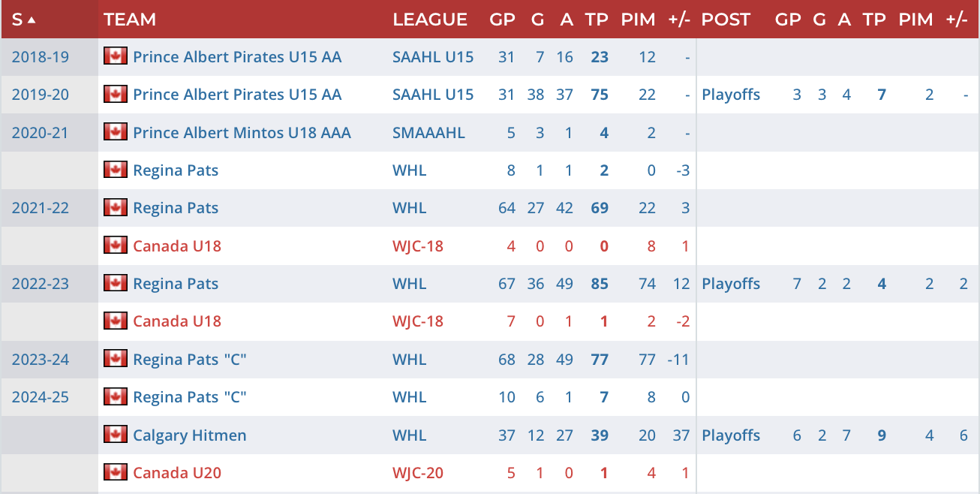The height and width of the screenshot is (494, 980).
Task: Open the Prince Albert Mintos U18 AAA team link
Action: click(x=242, y=133)
